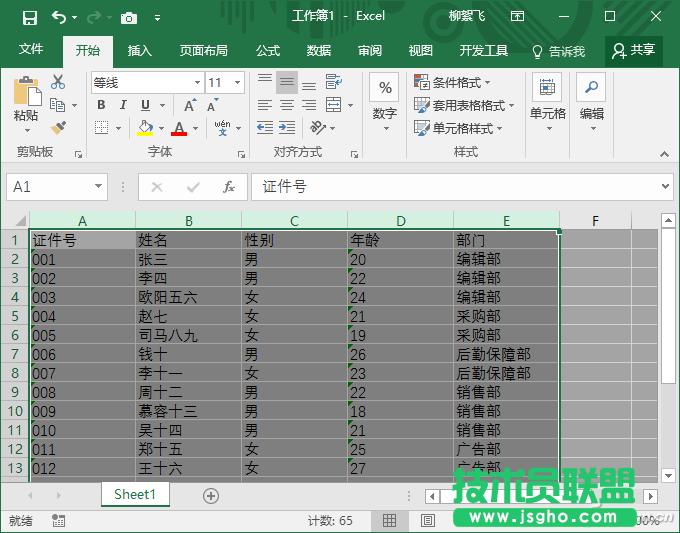Click the 共享 share button

[x=634, y=50]
